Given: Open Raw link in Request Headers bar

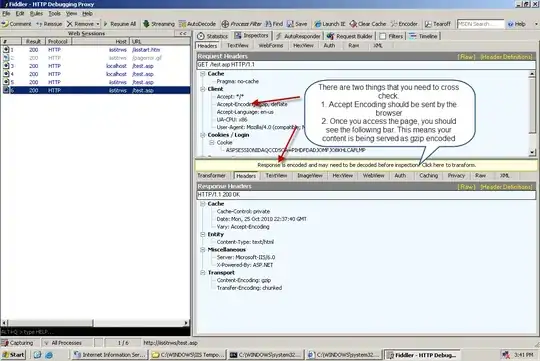Looking at the screenshot, I should point(467,56).
